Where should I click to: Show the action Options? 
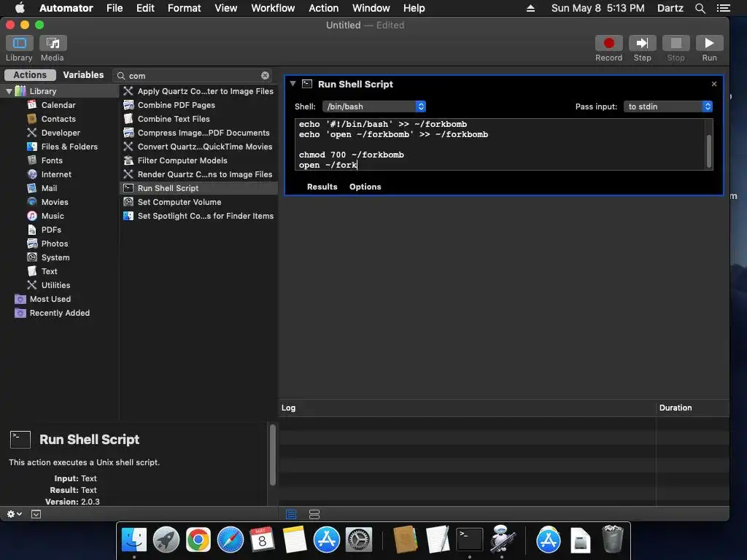pyautogui.click(x=365, y=187)
